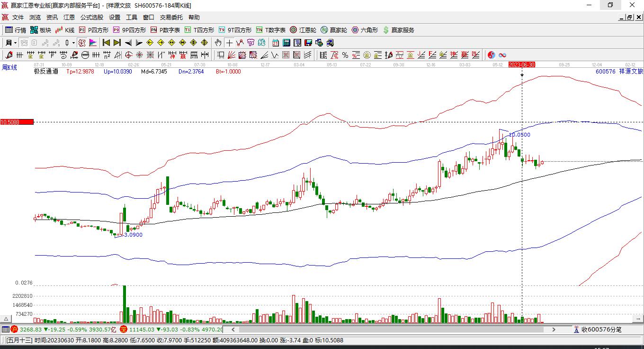Click the 极反通道 indicator name
The width and height of the screenshot is (644, 349).
(46, 72)
